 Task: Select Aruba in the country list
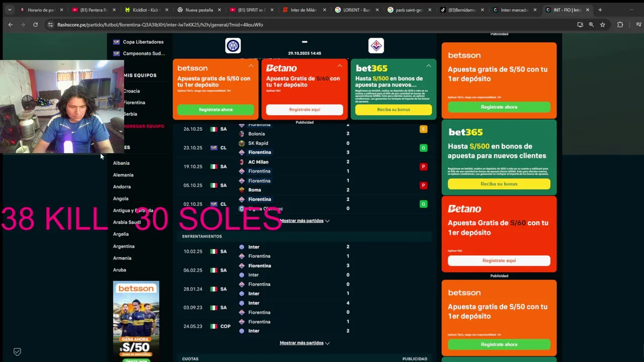coord(120,270)
